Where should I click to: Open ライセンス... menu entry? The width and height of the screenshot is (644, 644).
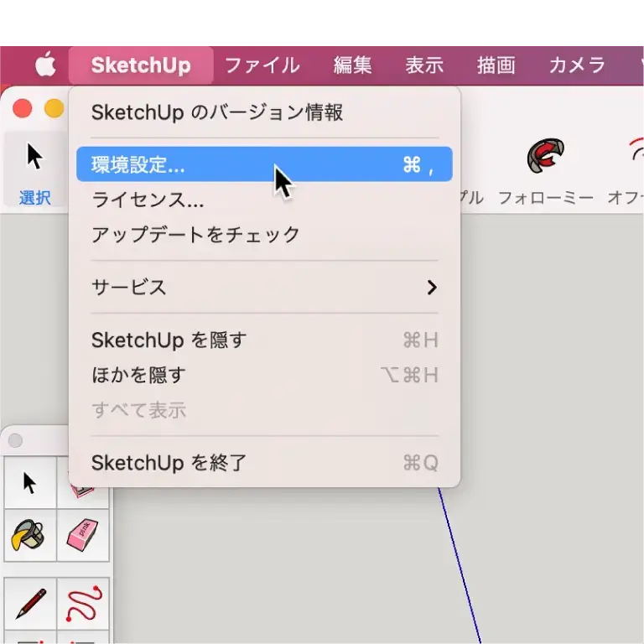point(264,200)
